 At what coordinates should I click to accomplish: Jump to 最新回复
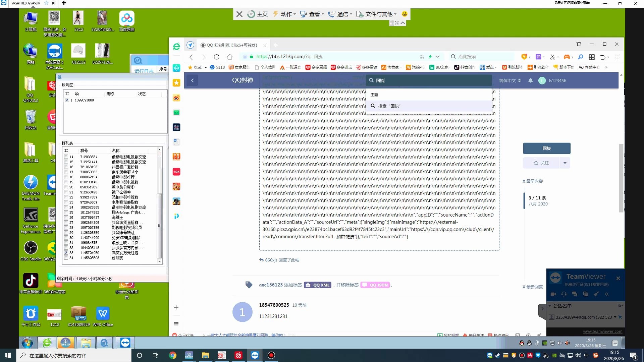point(533,287)
